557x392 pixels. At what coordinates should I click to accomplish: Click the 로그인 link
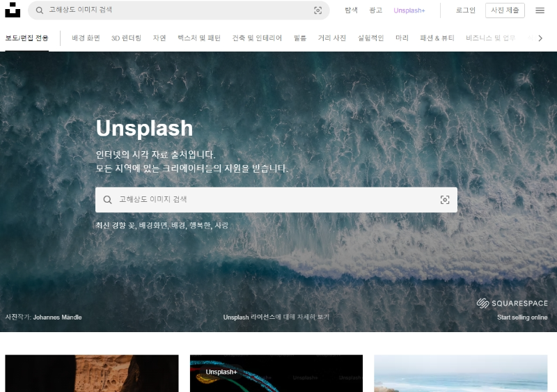click(x=465, y=10)
